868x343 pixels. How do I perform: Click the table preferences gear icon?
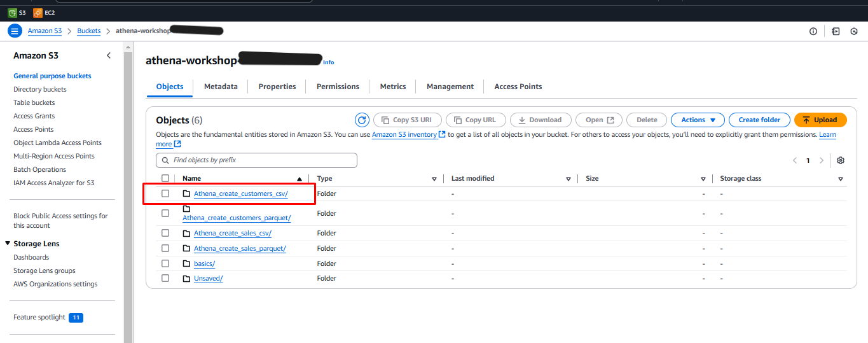(841, 160)
